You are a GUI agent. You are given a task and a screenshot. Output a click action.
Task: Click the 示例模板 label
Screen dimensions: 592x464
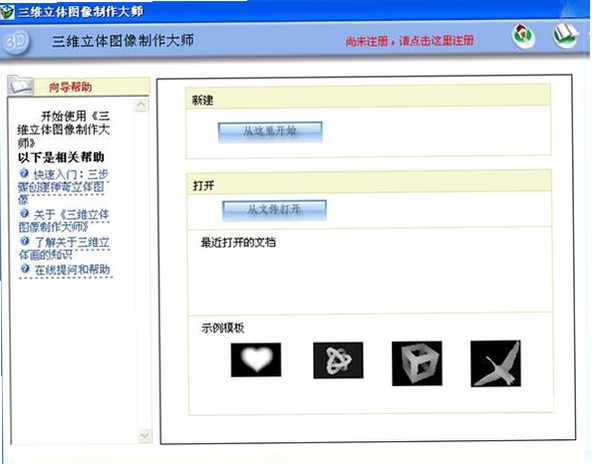tap(223, 328)
